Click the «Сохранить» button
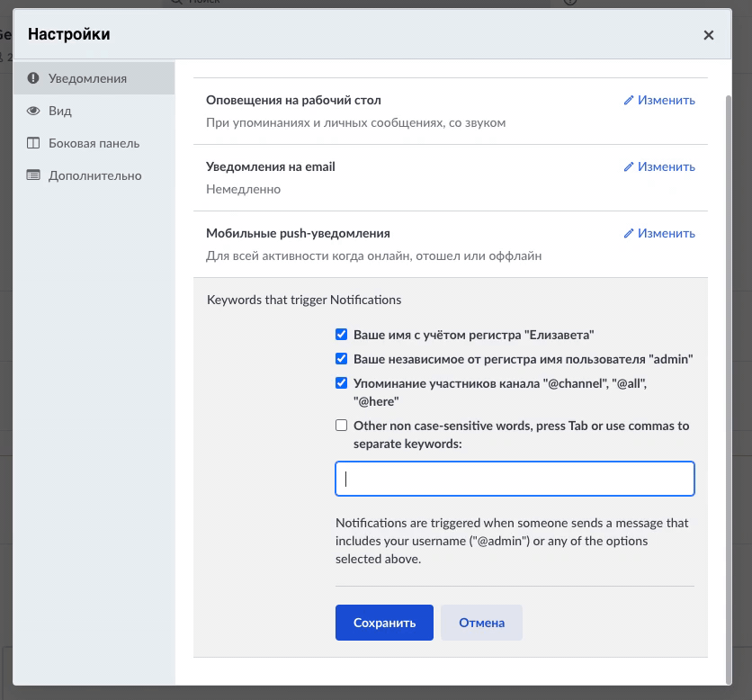 384,622
